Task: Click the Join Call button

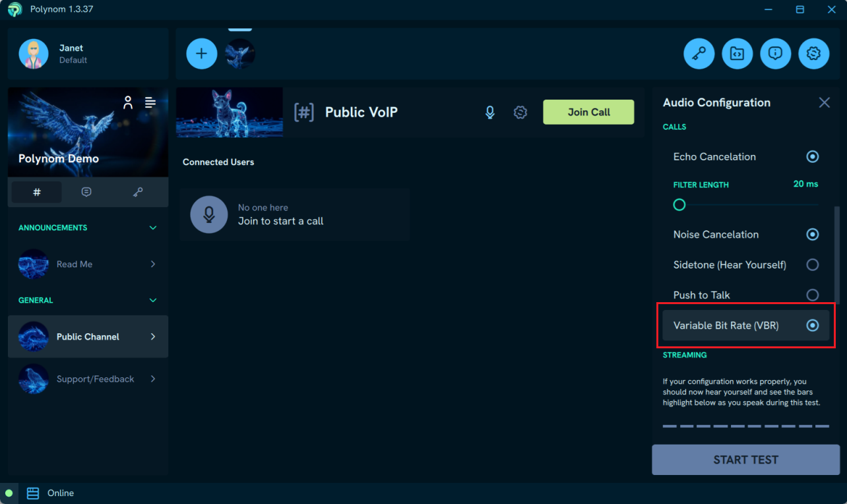Action: (588, 112)
